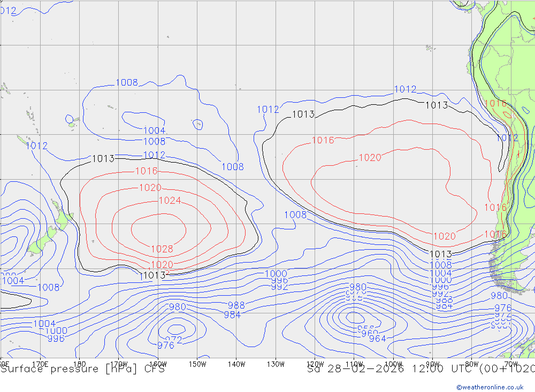Click the 'Surface pressure [hPa] CFS' title
535x392 pixels.
point(82,369)
